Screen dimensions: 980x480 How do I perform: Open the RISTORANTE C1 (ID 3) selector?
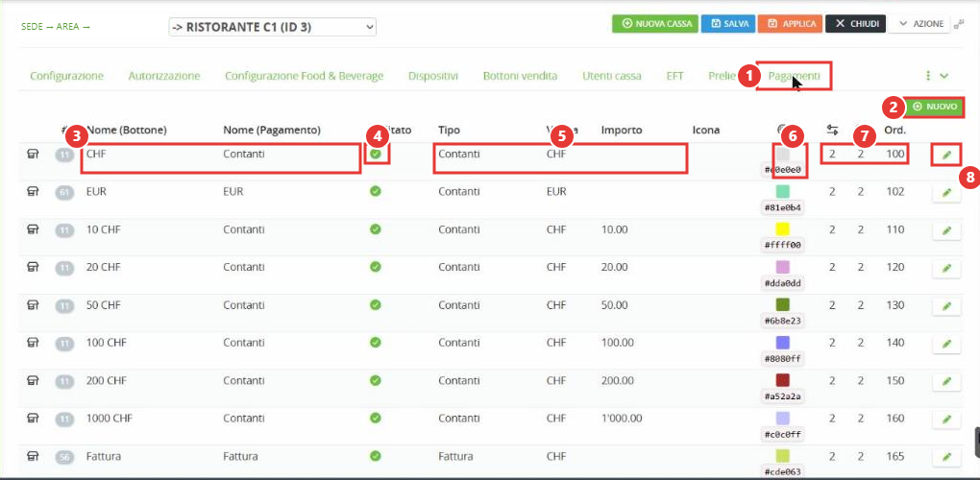(273, 27)
